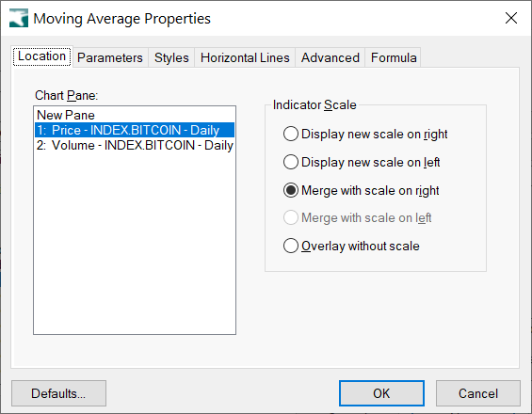Open the Advanced tab
The image size is (532, 414).
330,57
